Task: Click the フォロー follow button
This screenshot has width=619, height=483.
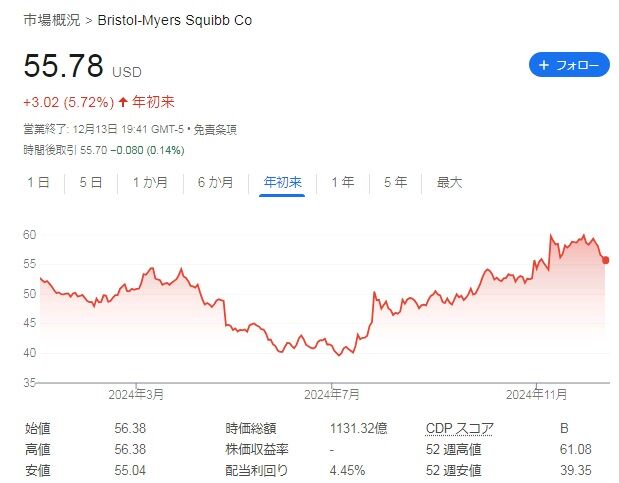Action: pyautogui.click(x=569, y=65)
